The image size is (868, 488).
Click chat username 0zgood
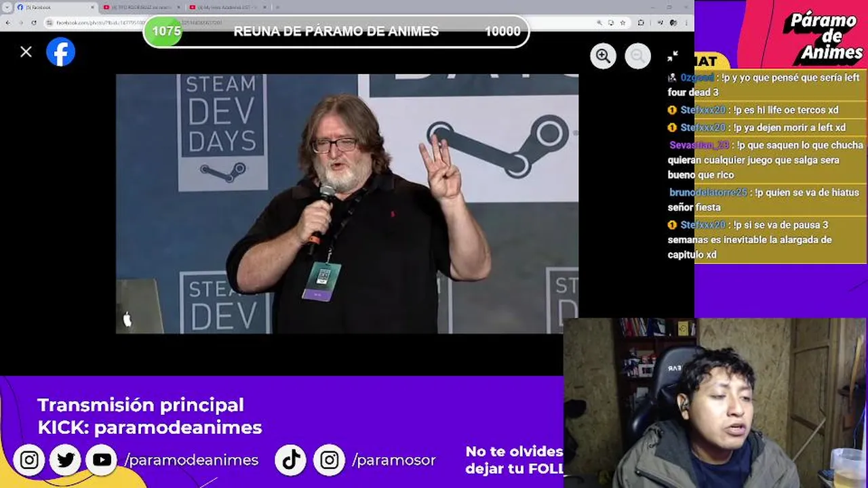[697, 77]
